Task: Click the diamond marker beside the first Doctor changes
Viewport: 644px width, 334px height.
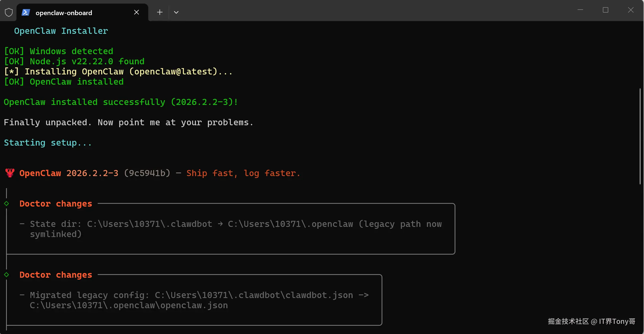Action: coord(7,204)
